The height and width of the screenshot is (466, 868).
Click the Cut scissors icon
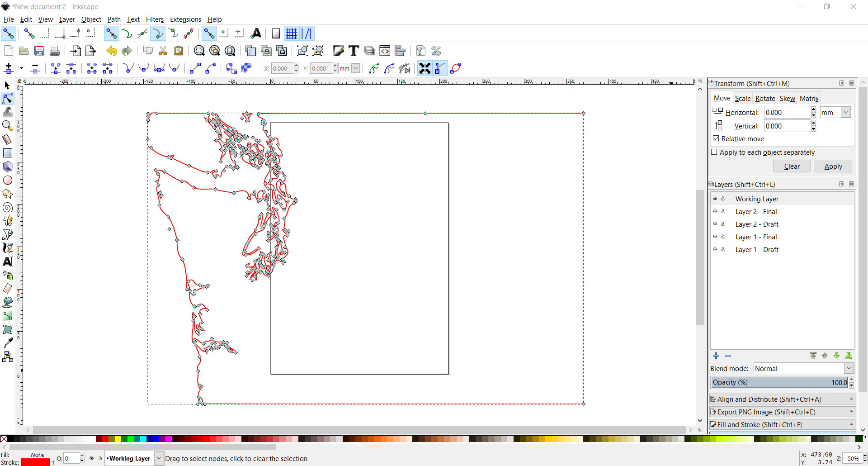163,51
